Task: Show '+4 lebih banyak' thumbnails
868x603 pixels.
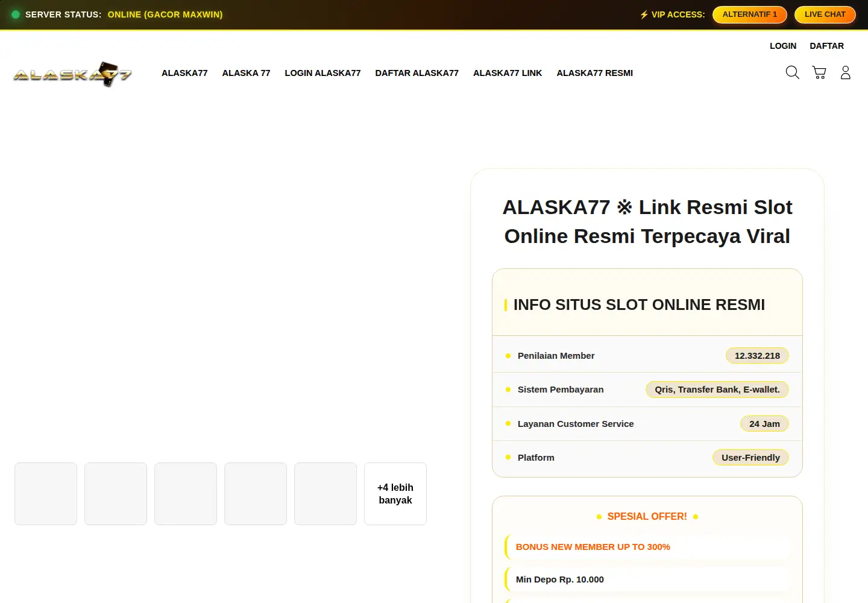Action: point(395,494)
